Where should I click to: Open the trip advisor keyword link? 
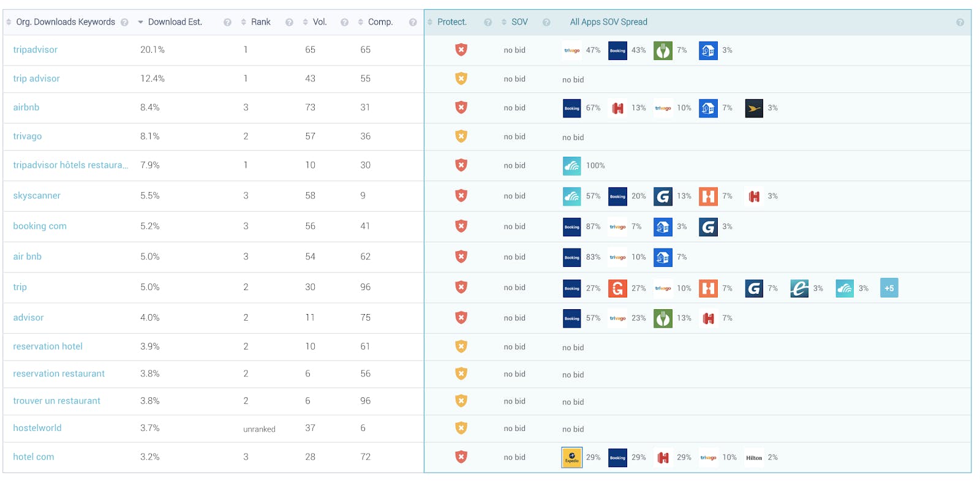coord(37,78)
